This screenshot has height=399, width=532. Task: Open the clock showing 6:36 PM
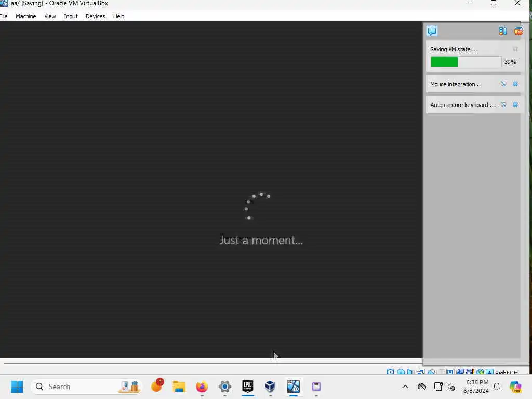coord(476,387)
